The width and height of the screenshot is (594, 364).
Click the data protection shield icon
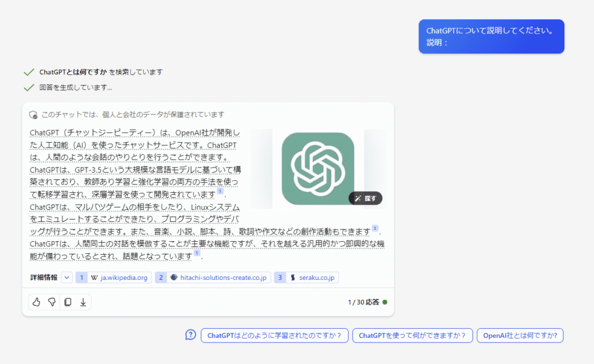[33, 115]
